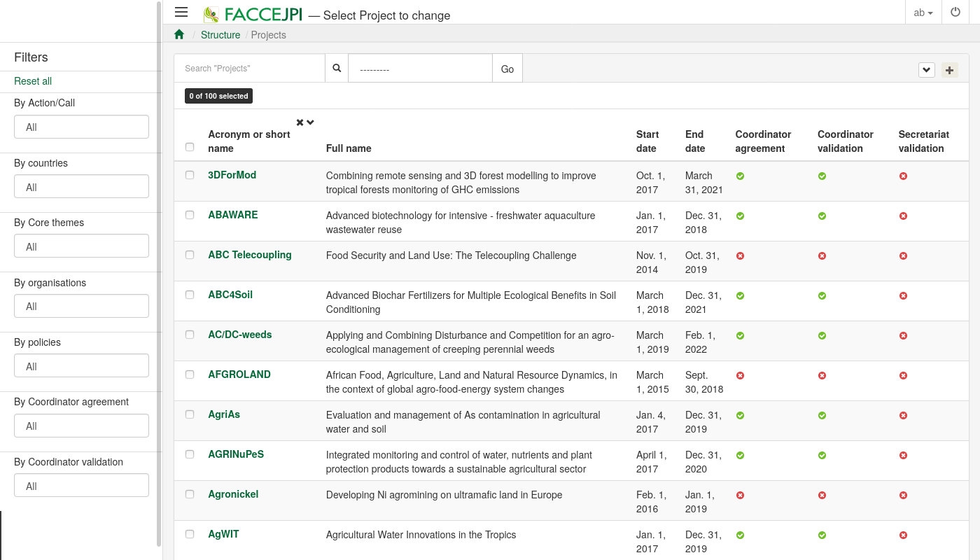This screenshot has height=560, width=980.
Task: Check the ABC Telecoupling row checkbox
Action: (190, 255)
